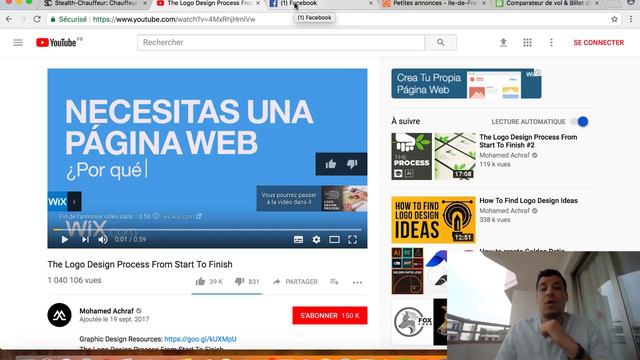The height and width of the screenshot is (360, 640).
Task: Click the Sécurisé padlock site info
Action: (69, 19)
